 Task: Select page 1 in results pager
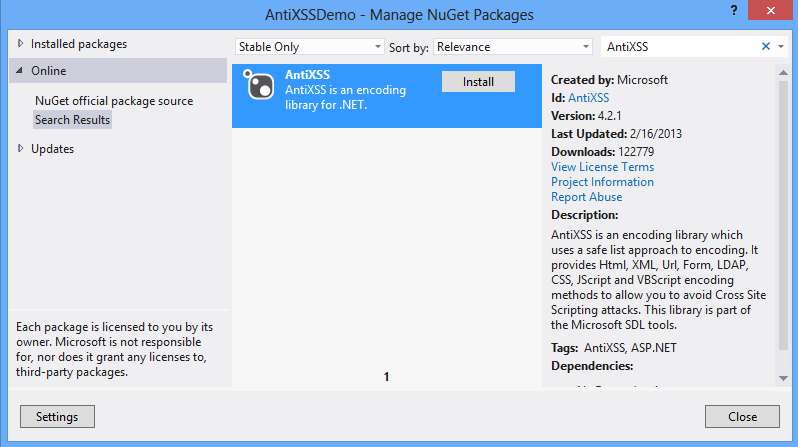pyautogui.click(x=386, y=377)
